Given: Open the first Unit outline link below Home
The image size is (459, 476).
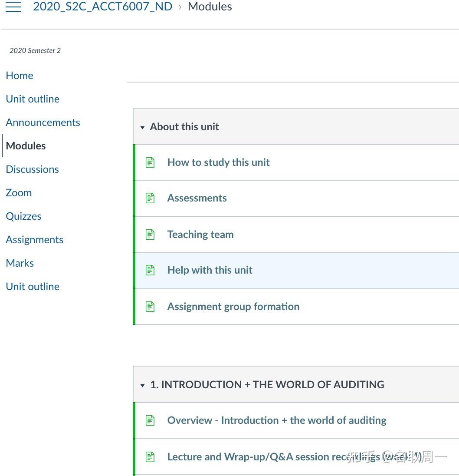Looking at the screenshot, I should pyautogui.click(x=33, y=99).
